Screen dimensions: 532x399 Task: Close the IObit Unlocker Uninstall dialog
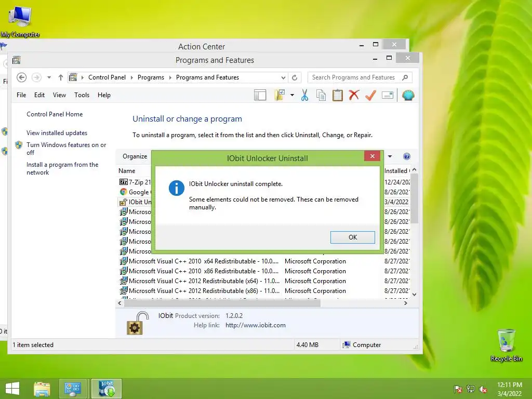coord(372,156)
